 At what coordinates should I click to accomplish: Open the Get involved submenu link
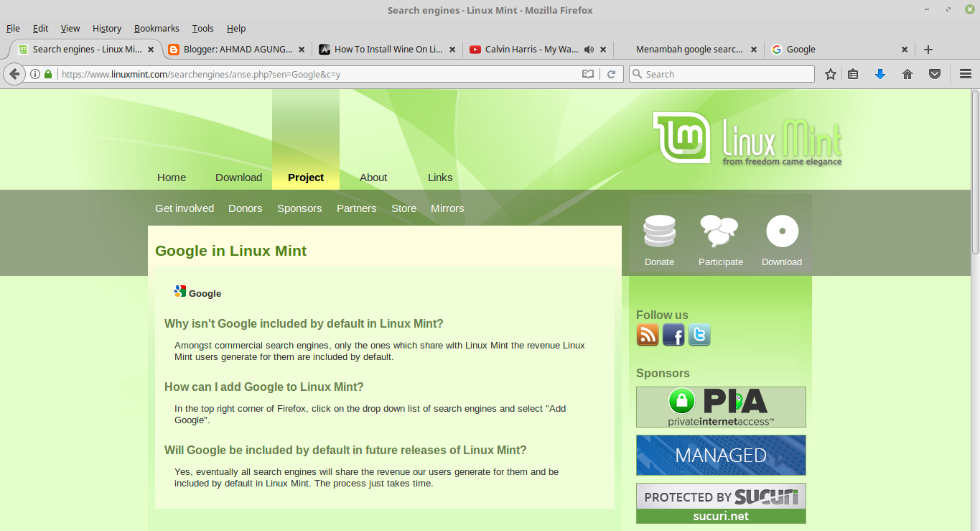(185, 208)
